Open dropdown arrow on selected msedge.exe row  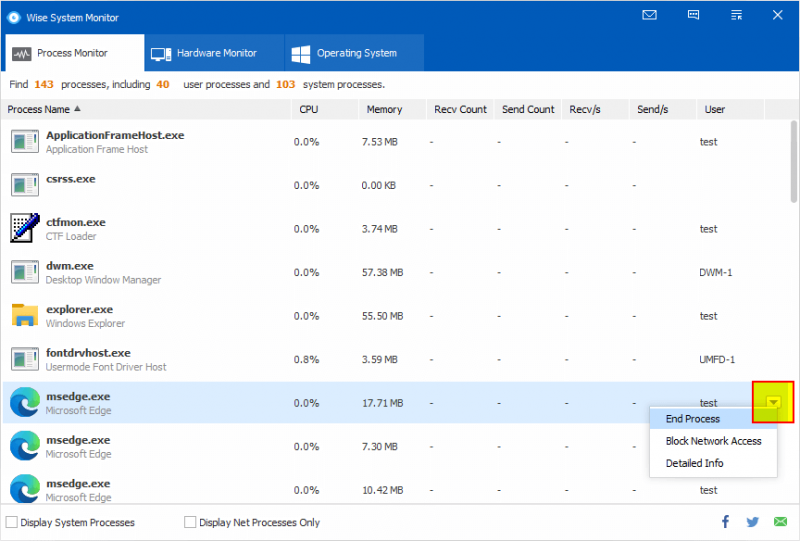[x=773, y=402]
